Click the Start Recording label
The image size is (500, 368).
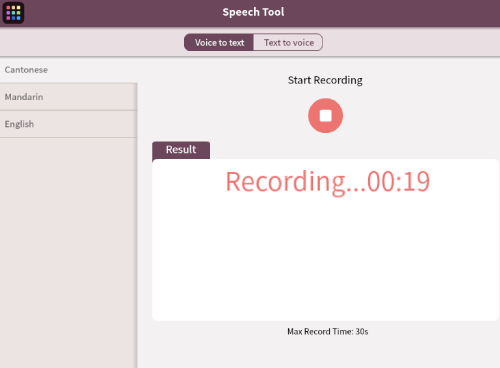(325, 80)
